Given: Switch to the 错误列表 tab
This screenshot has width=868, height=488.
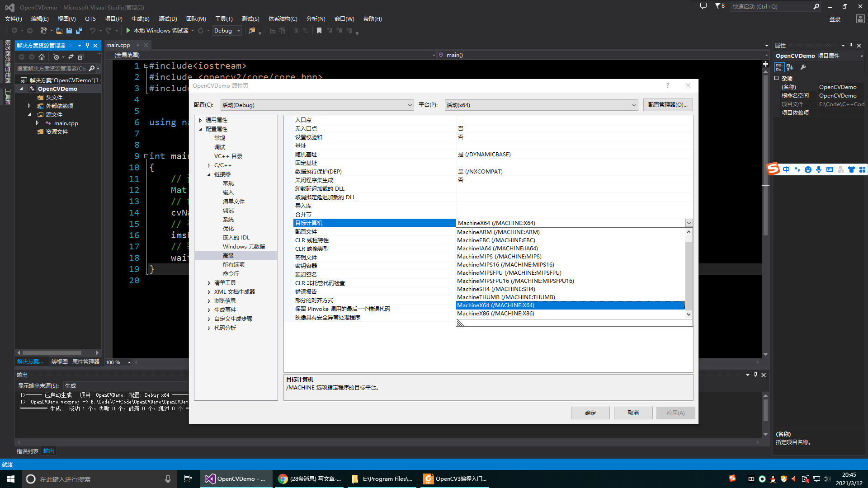Looking at the screenshot, I should (27, 450).
